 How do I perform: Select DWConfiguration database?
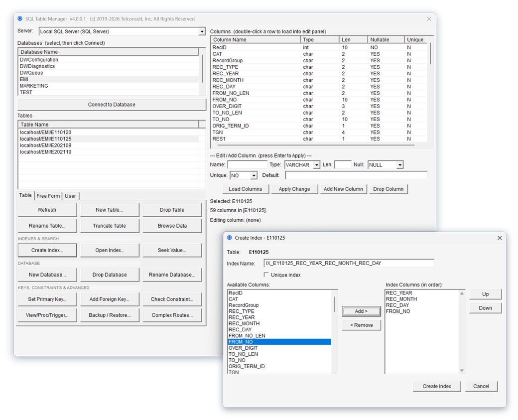coord(109,60)
